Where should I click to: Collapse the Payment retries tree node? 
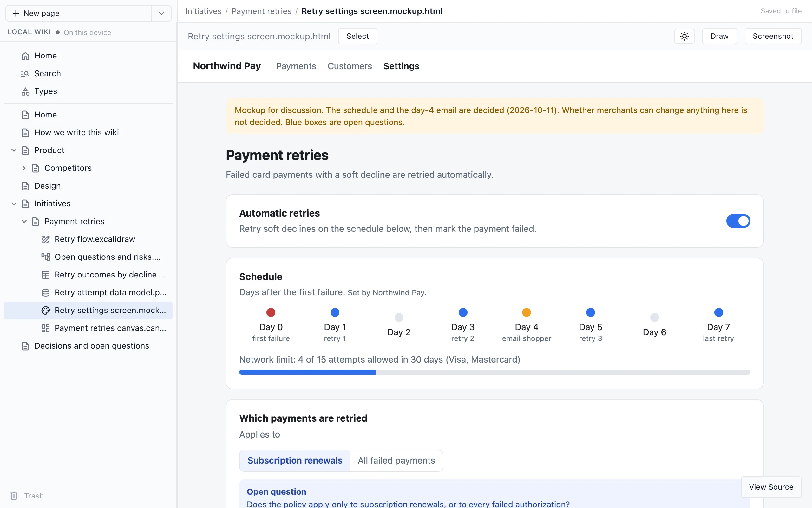coord(24,222)
